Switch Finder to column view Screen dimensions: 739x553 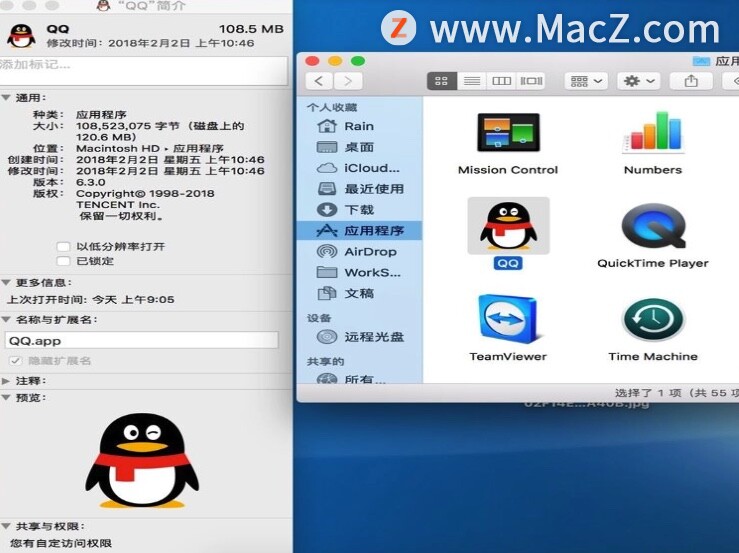[501, 81]
